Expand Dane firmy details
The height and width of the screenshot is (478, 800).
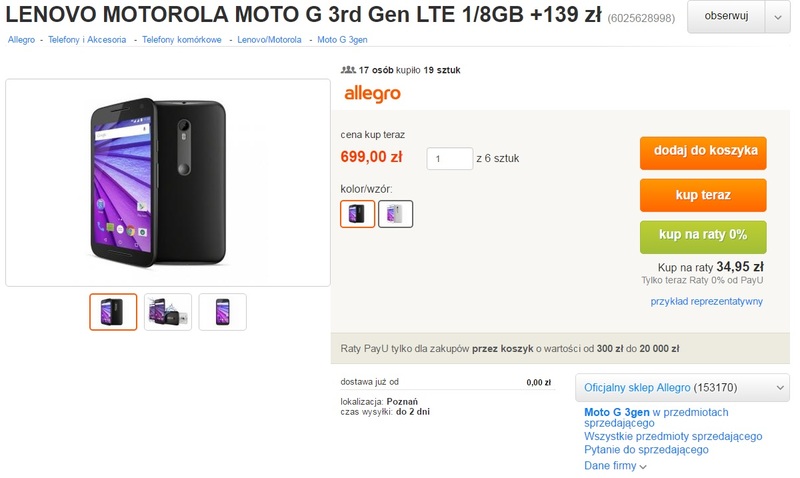pyautogui.click(x=615, y=466)
